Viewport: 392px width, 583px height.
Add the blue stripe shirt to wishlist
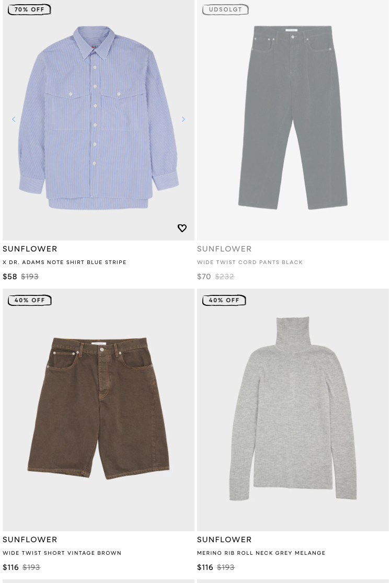182,228
